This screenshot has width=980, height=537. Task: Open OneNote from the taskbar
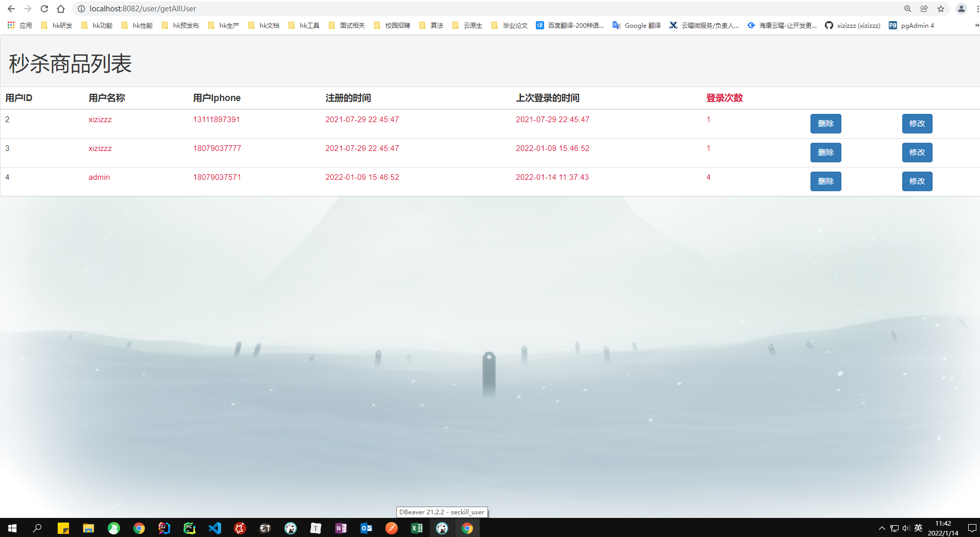pos(341,528)
